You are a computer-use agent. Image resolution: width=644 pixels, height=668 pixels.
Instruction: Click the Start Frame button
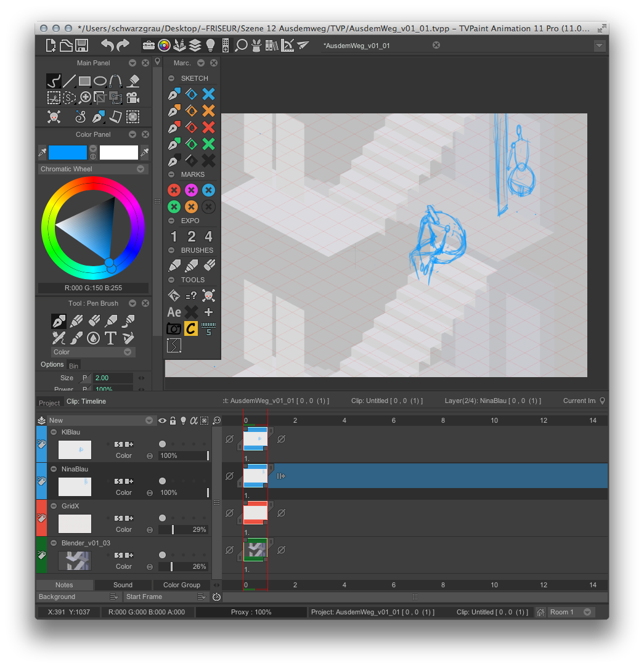[x=165, y=597]
